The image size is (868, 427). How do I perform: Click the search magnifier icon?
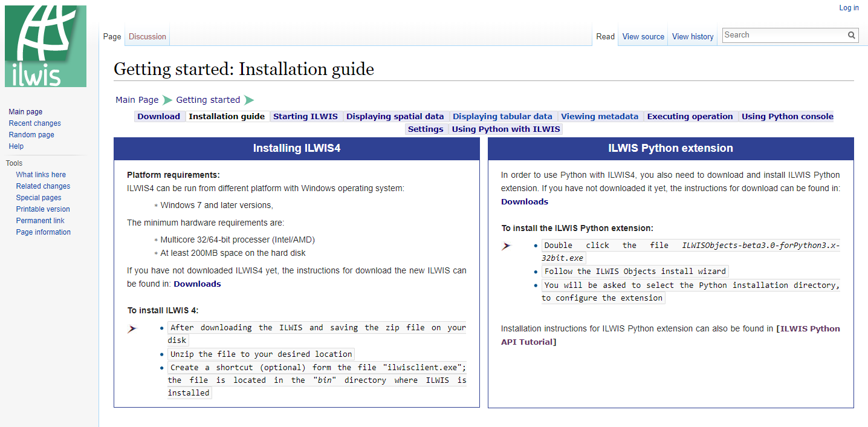[x=851, y=35]
